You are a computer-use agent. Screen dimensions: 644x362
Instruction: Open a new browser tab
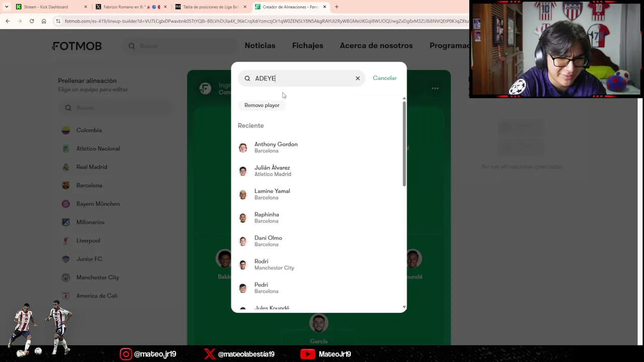coord(337,7)
